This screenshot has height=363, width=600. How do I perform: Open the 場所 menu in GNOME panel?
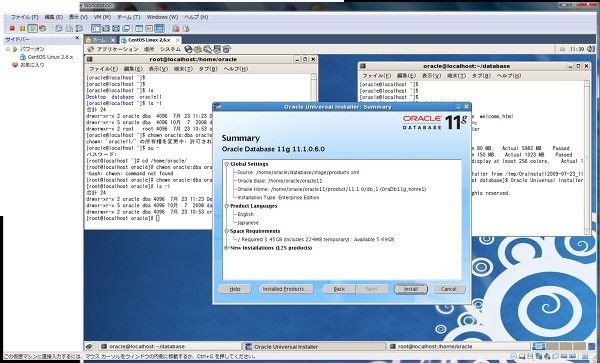point(149,49)
